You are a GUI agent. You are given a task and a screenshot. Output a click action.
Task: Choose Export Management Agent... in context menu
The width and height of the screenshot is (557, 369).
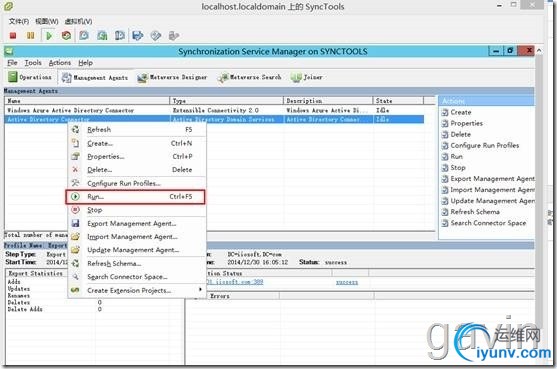click(x=137, y=223)
